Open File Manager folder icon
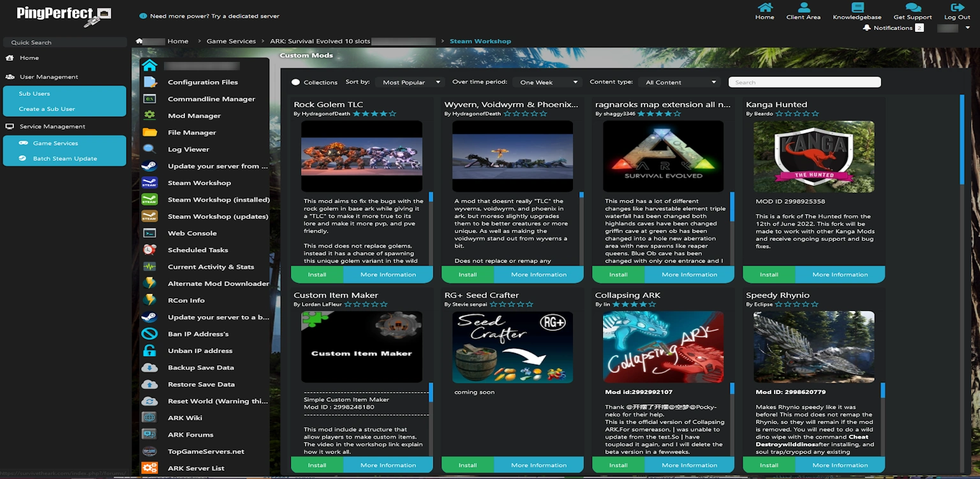Viewport: 980px width, 479px height. coord(150,133)
